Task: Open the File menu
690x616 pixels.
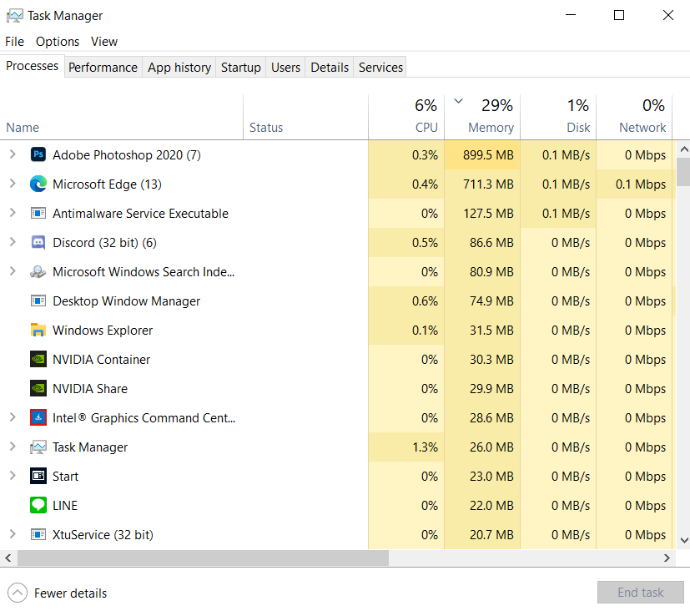Action: (14, 42)
